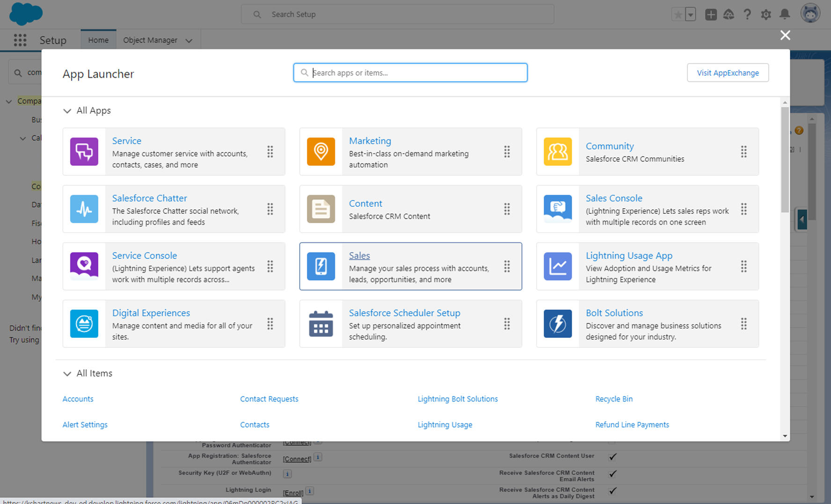This screenshot has width=831, height=504.
Task: Click the drag handle on Bolt Solutions tile
Action: click(x=744, y=323)
